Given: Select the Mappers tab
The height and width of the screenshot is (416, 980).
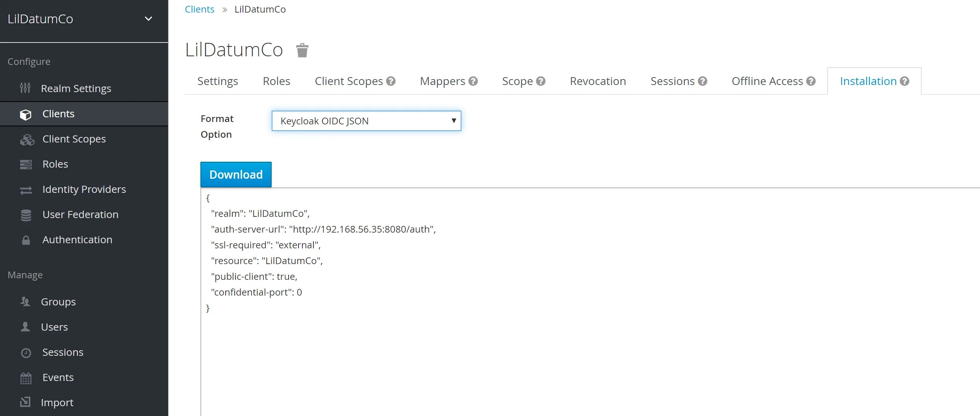Looking at the screenshot, I should 443,81.
